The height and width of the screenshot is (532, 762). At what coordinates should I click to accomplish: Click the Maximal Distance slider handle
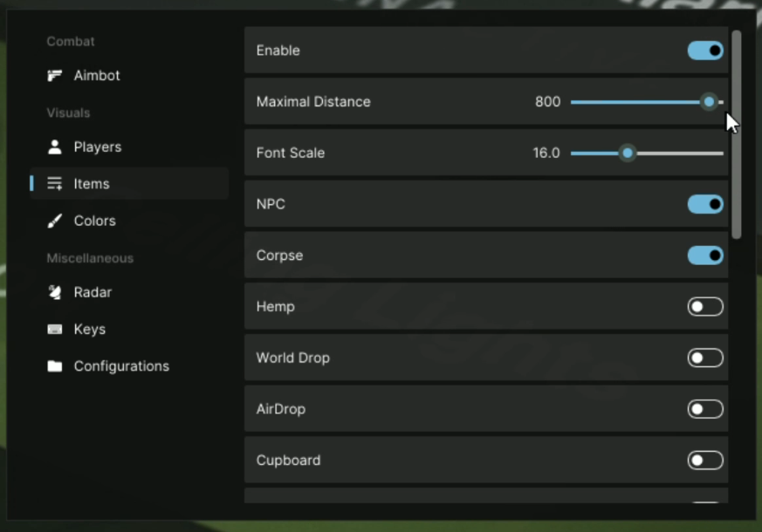[709, 102]
